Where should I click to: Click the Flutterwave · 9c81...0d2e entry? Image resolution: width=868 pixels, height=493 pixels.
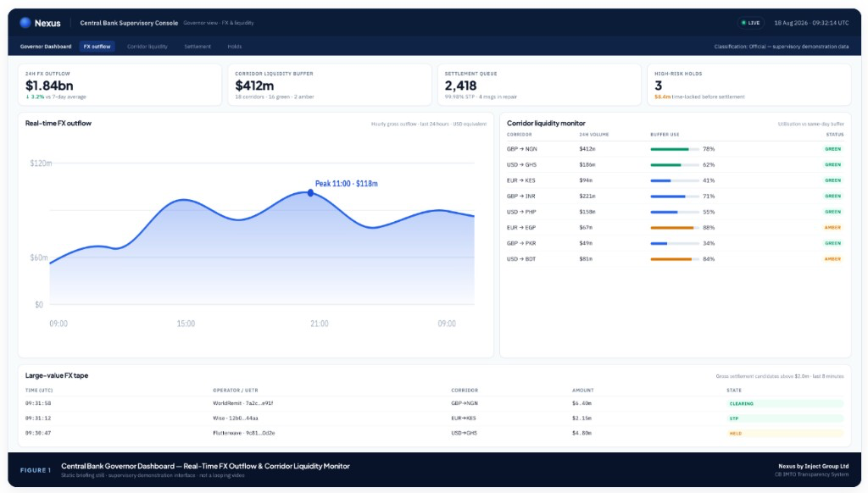click(x=244, y=433)
